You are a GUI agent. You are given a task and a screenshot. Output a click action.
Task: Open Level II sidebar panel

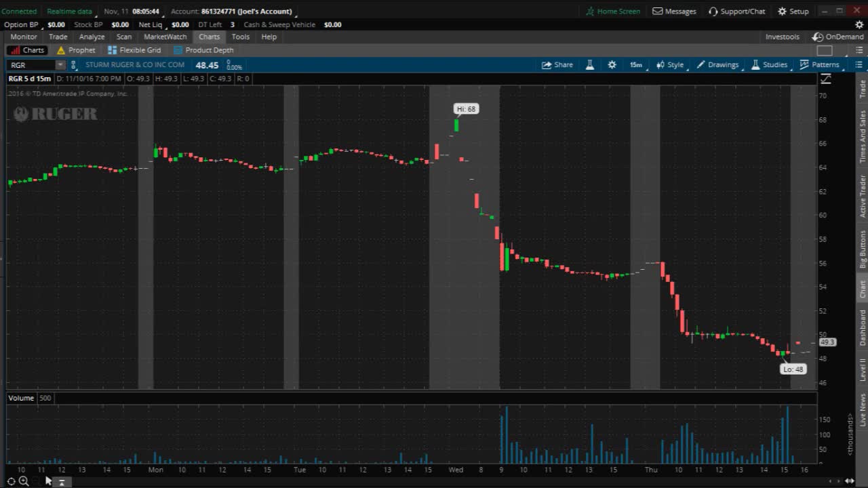click(x=863, y=370)
